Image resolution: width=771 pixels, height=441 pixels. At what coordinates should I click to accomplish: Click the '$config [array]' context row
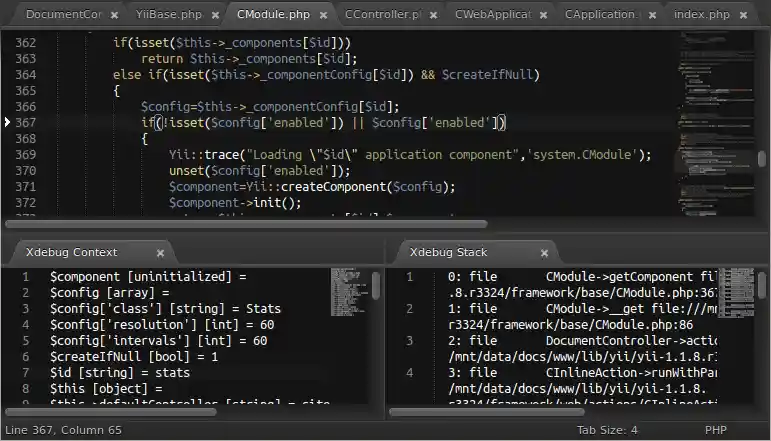click(x=109, y=293)
